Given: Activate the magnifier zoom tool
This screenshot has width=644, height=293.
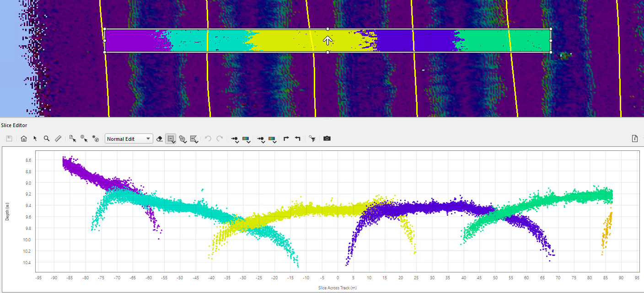Looking at the screenshot, I should (x=47, y=139).
